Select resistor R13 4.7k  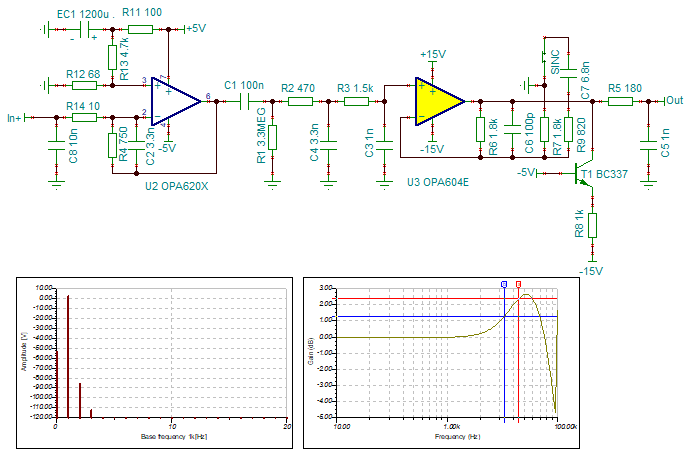point(112,57)
